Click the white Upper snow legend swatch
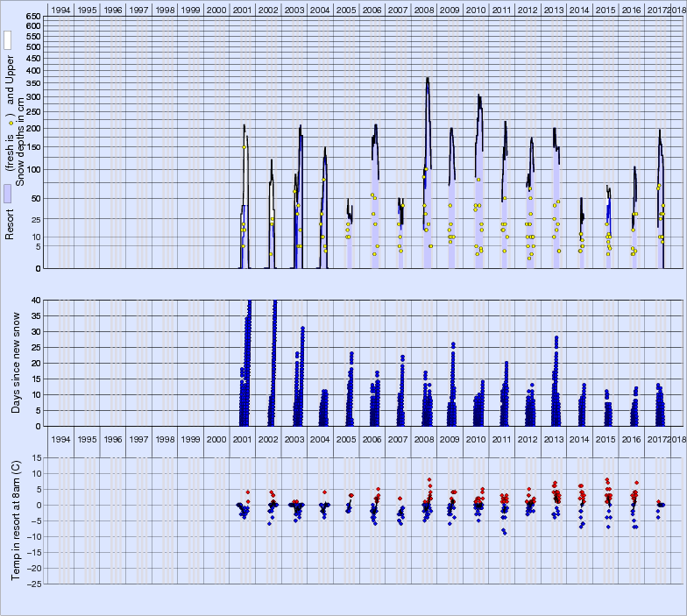 (x=7, y=40)
